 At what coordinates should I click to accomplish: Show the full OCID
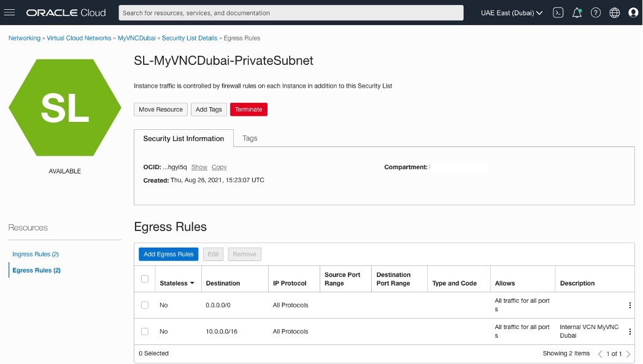pyautogui.click(x=199, y=167)
